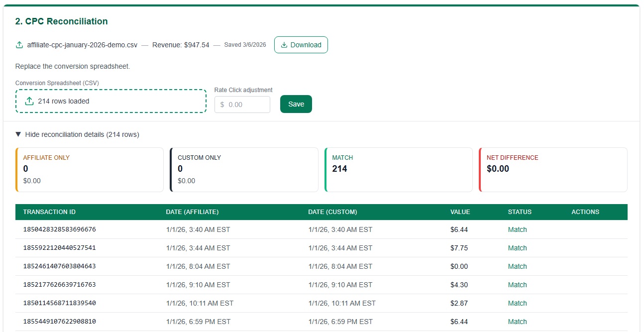Viewport: 644px width, 332px height.
Task: Click the Actions column header
Action: click(585, 212)
